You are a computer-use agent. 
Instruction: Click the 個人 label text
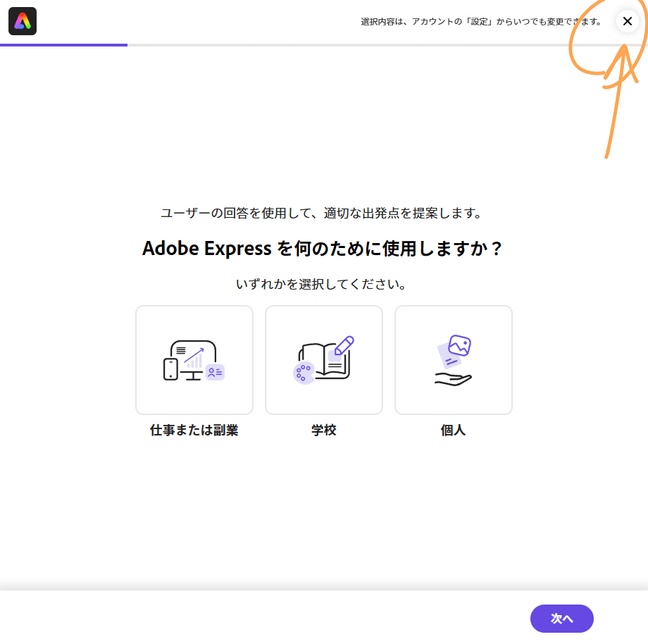[x=454, y=431]
